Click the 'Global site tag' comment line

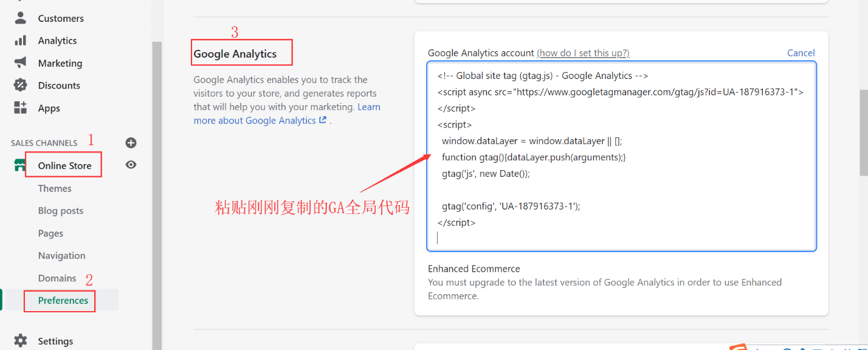(543, 75)
